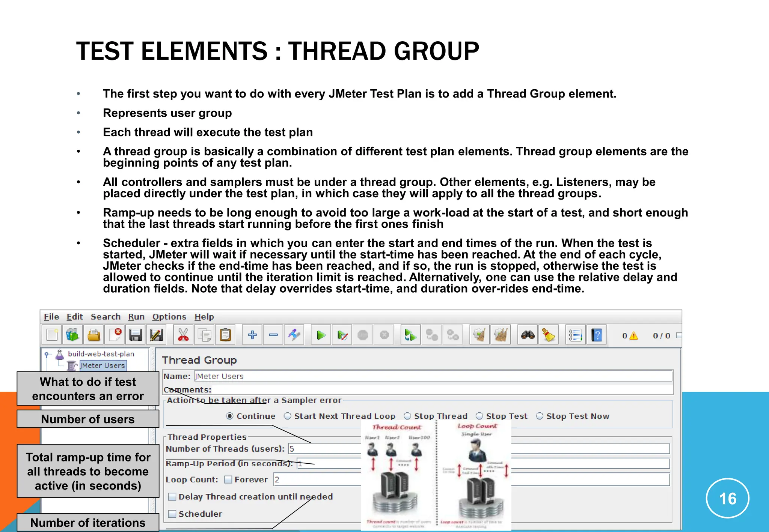Collapse the build-web-test-plan tree node
Screen dimensions: 769x532
click(47, 354)
